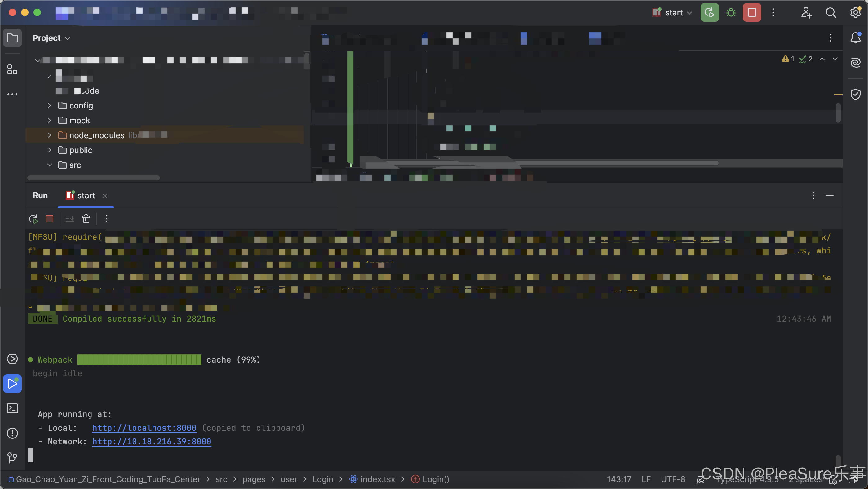868x489 pixels.
Task: Expand the config folder
Action: [x=50, y=105]
